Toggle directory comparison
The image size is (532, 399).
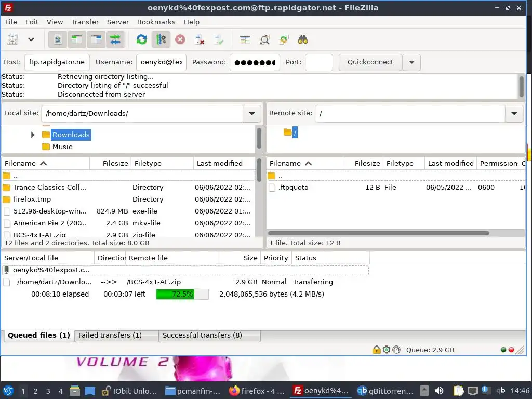[264, 39]
